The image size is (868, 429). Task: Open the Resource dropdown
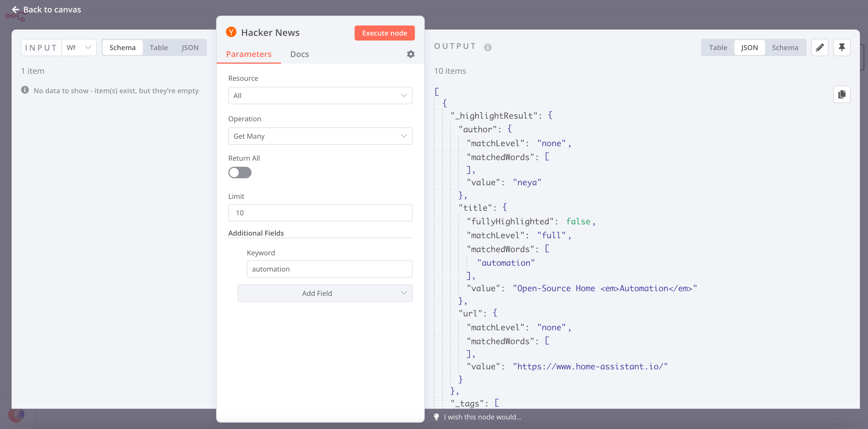(320, 95)
